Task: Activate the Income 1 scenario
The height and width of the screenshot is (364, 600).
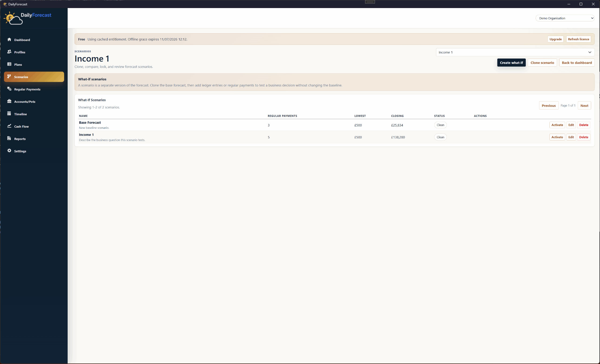Action: (x=557, y=137)
